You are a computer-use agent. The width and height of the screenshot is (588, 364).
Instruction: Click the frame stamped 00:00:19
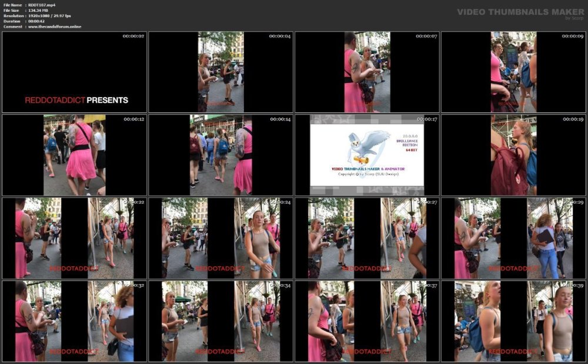click(x=514, y=155)
